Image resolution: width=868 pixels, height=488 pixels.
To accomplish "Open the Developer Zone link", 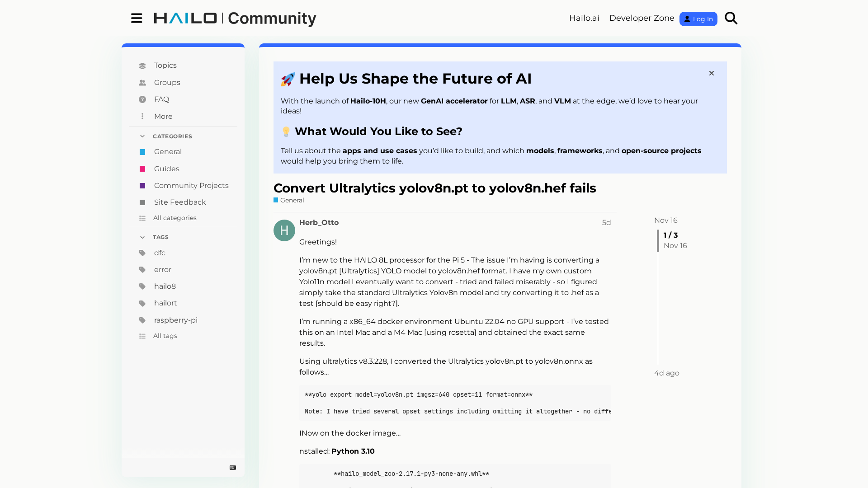I will point(642,18).
